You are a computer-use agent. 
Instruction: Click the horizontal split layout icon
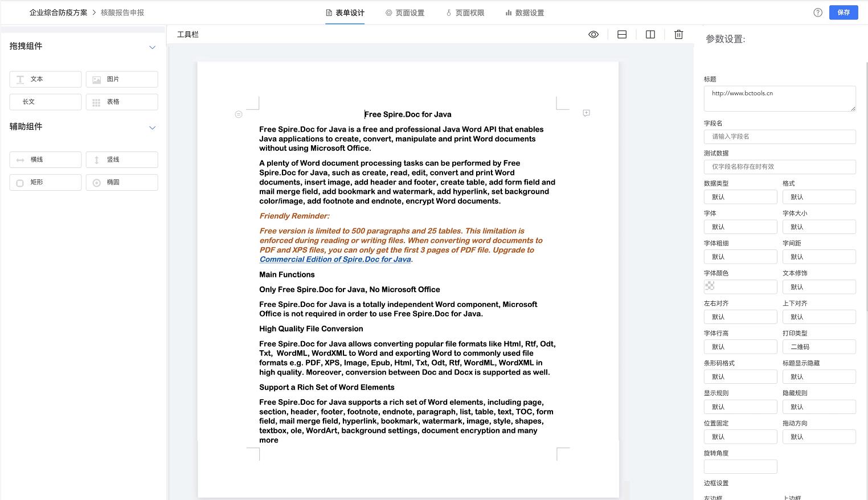(622, 35)
